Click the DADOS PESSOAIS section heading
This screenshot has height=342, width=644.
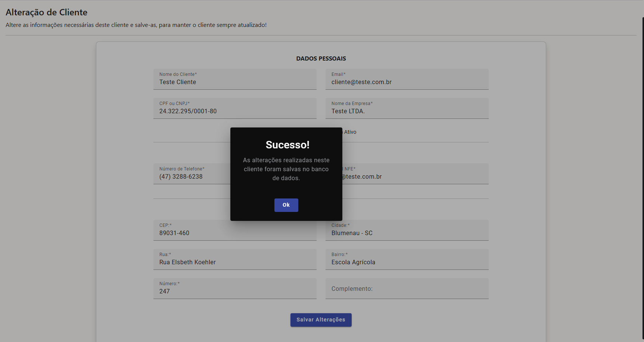click(x=321, y=59)
